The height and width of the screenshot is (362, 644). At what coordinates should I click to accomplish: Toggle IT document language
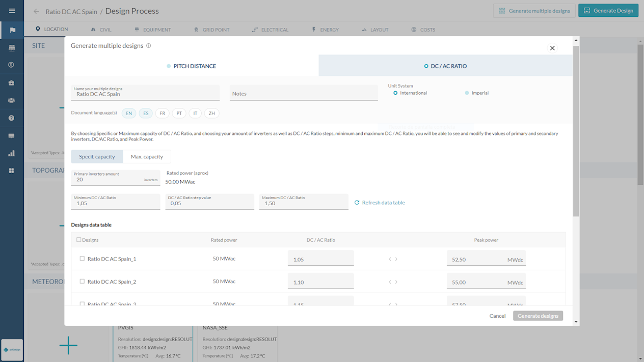pyautogui.click(x=195, y=114)
